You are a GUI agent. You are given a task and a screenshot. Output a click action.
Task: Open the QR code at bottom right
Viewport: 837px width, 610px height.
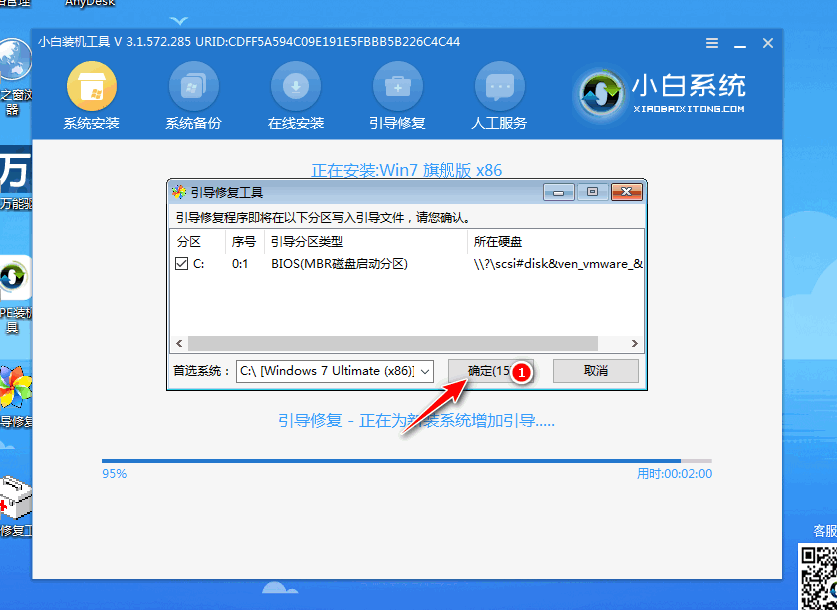point(816,575)
